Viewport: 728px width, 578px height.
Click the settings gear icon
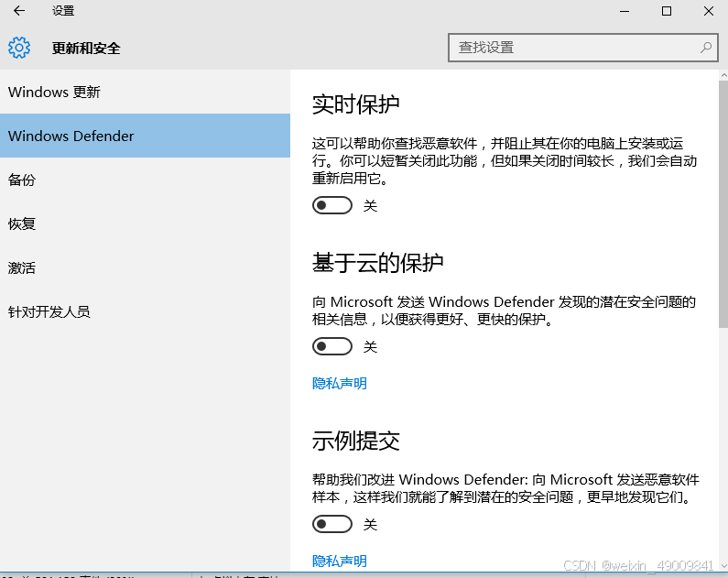pos(19,48)
